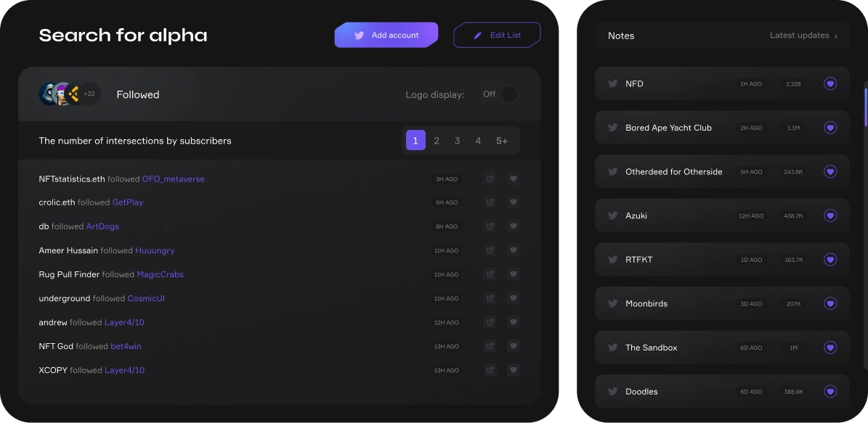
Task: Click Twitter icon beside Azuki
Action: [613, 215]
